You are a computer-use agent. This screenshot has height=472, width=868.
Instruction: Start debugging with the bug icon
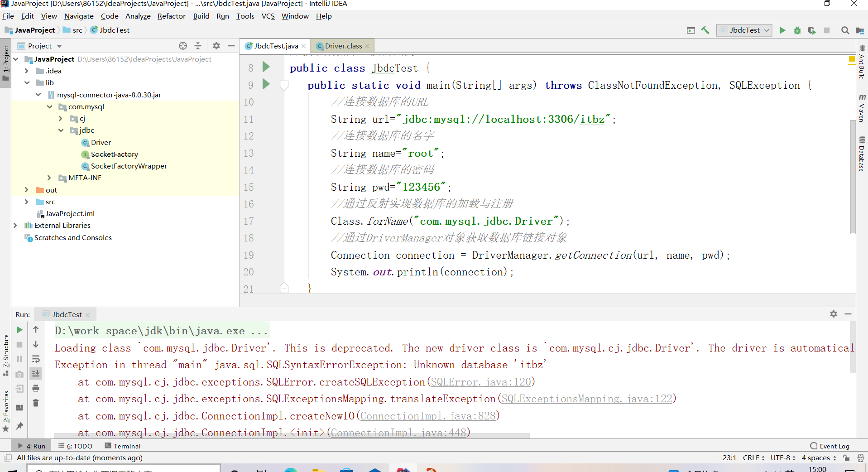(x=797, y=30)
